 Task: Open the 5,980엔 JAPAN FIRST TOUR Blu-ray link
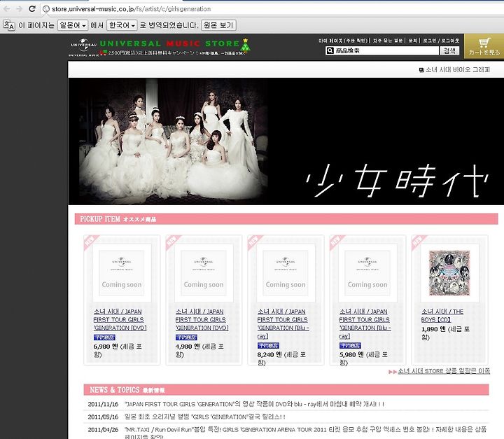point(365,324)
